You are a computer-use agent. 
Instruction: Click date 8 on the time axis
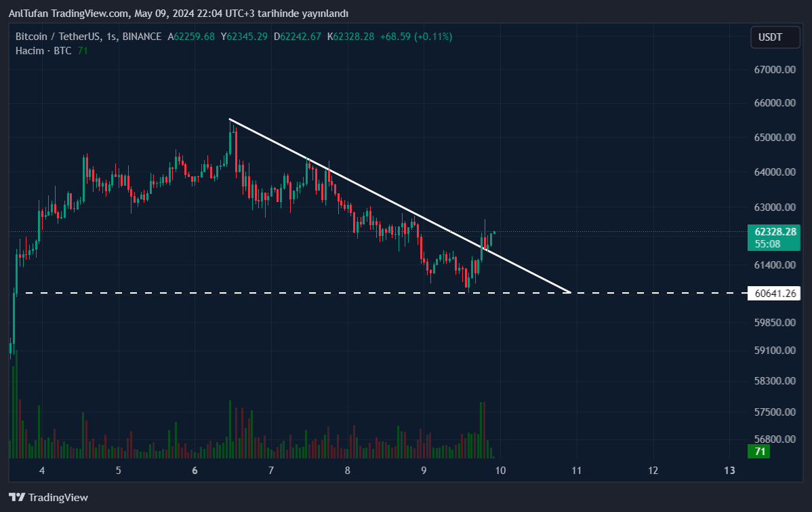click(348, 471)
